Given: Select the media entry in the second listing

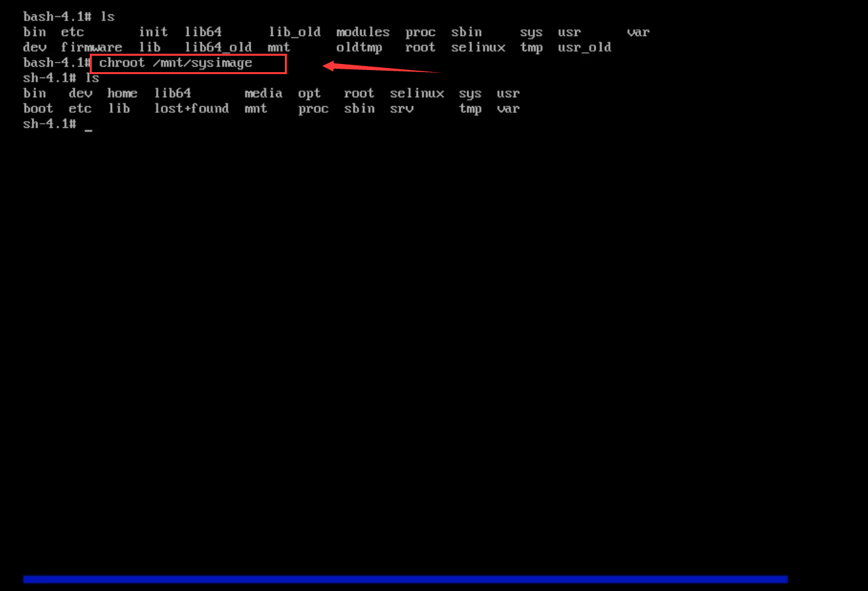Looking at the screenshot, I should click(x=263, y=93).
